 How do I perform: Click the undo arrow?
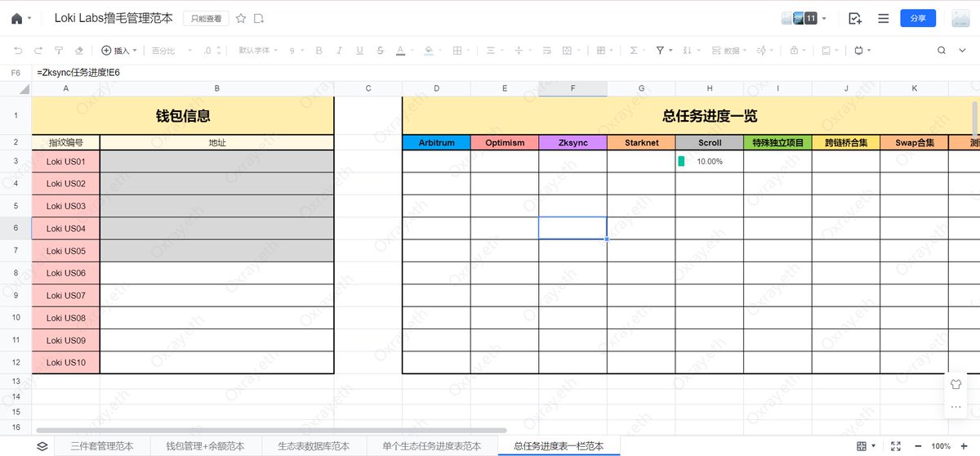click(17, 51)
